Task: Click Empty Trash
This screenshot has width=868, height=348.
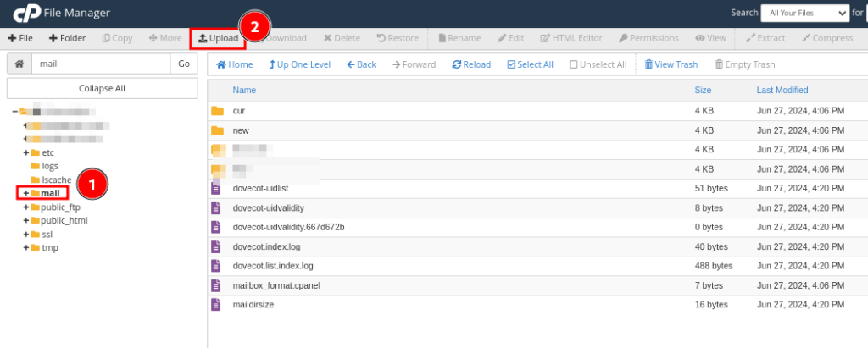Action: [744, 64]
